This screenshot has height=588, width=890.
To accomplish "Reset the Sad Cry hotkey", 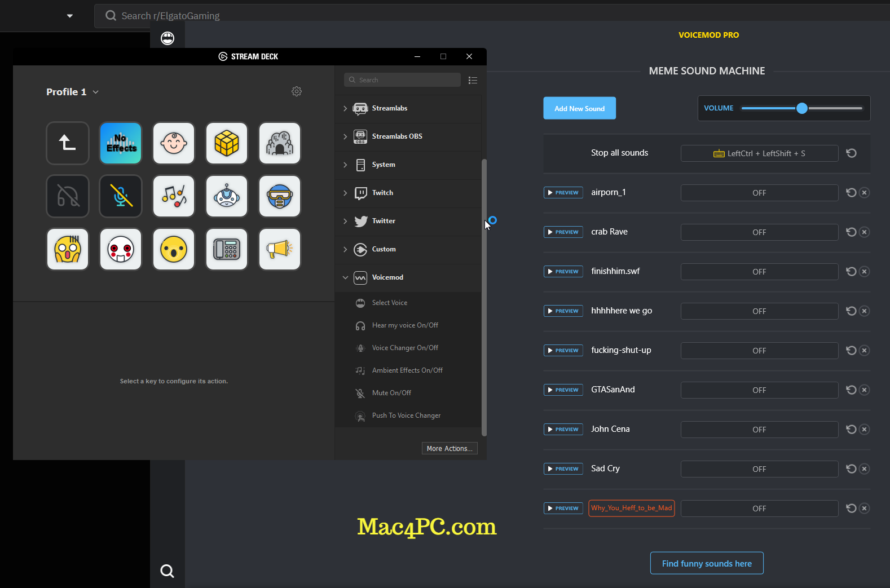I will tap(851, 468).
